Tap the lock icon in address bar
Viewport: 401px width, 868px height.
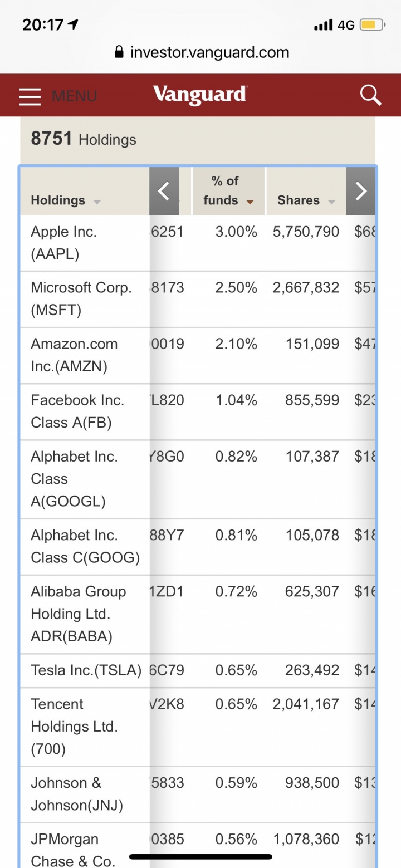[x=119, y=53]
